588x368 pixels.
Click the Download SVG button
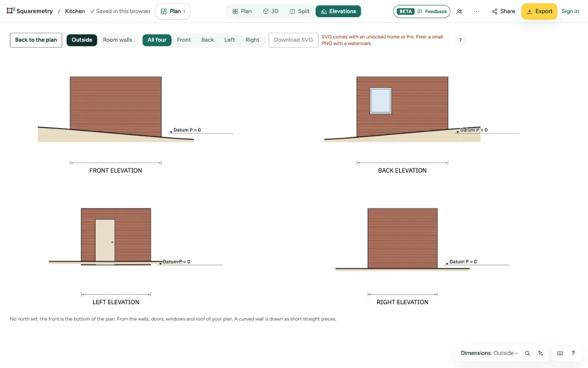coord(294,40)
